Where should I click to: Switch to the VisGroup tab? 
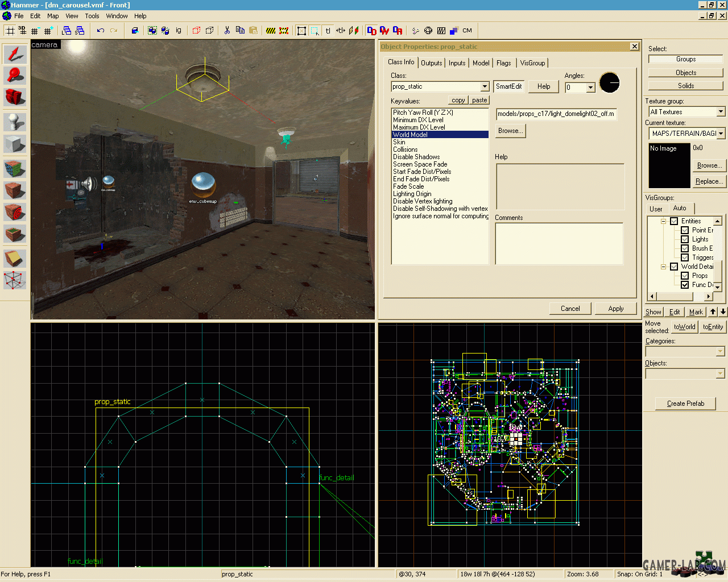click(x=532, y=63)
